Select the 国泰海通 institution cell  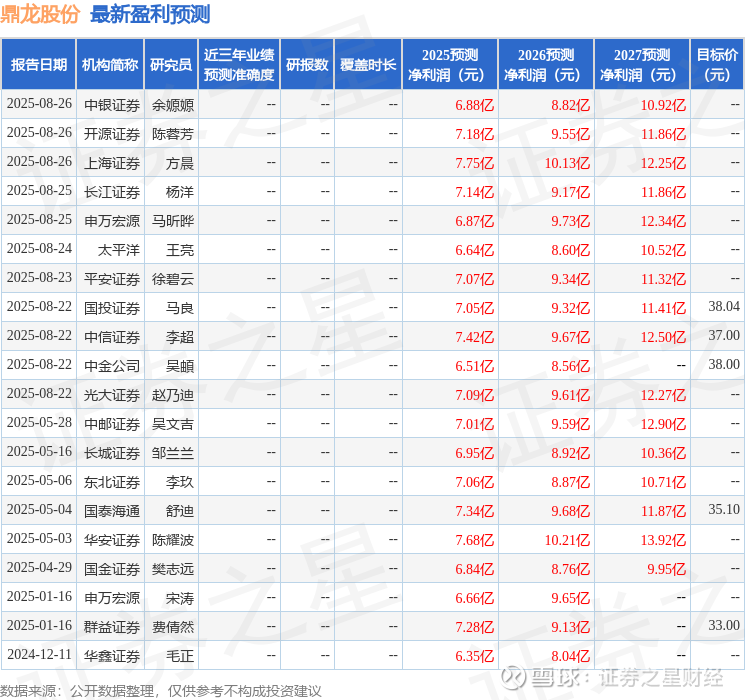112,511
